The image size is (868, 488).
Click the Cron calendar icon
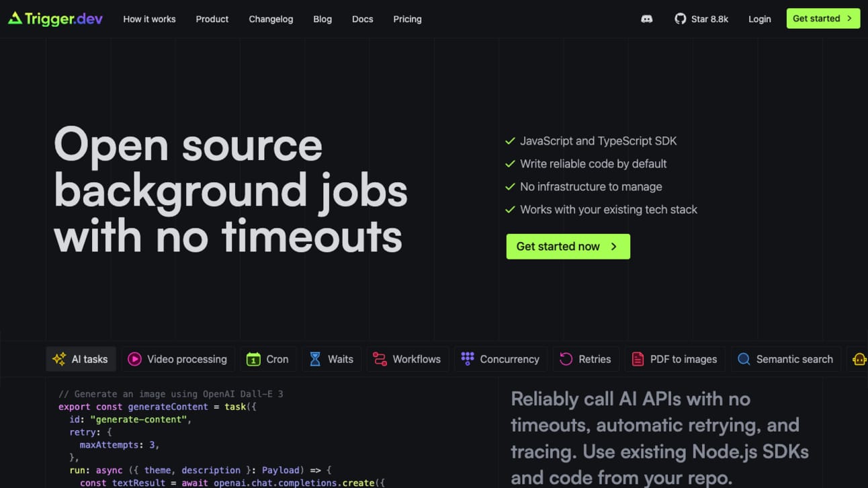(253, 359)
